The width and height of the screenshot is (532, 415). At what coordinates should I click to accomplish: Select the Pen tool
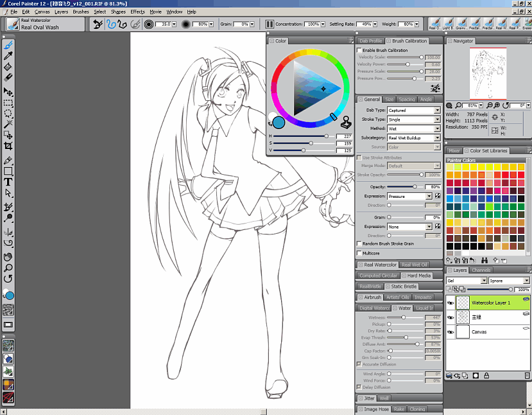[8, 161]
